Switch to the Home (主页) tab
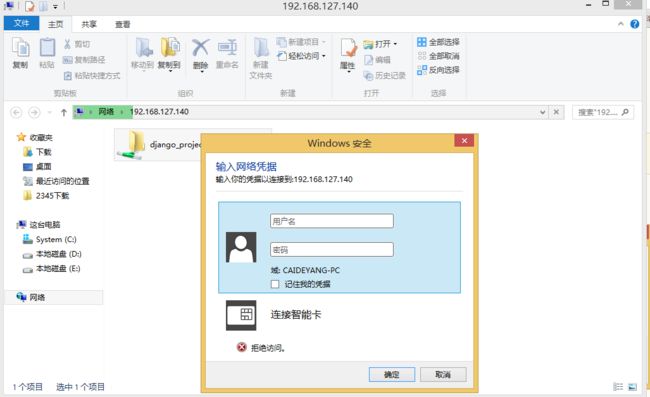This screenshot has width=650, height=397. (56, 24)
